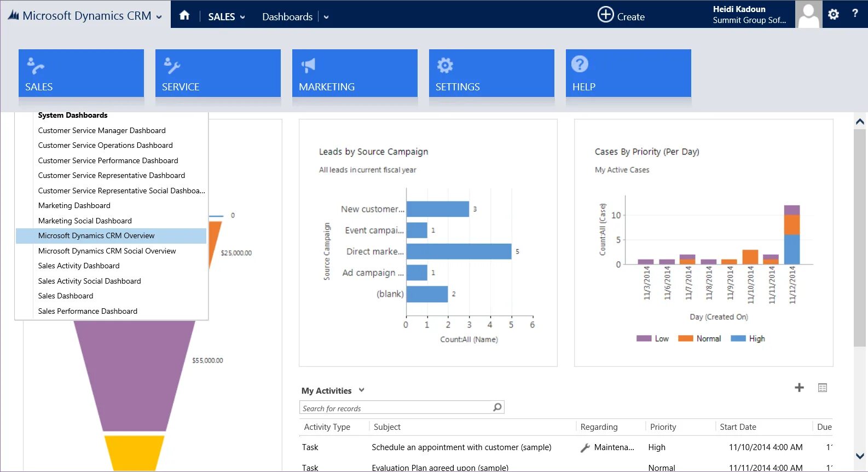Click the Direct marke... bar in leads chart

tap(459, 251)
